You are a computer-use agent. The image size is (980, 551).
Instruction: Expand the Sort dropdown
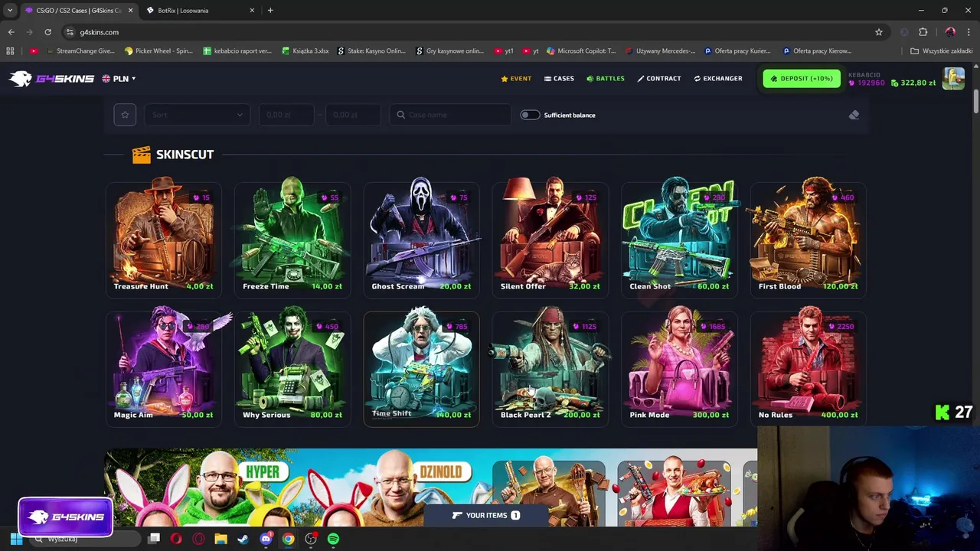click(197, 115)
